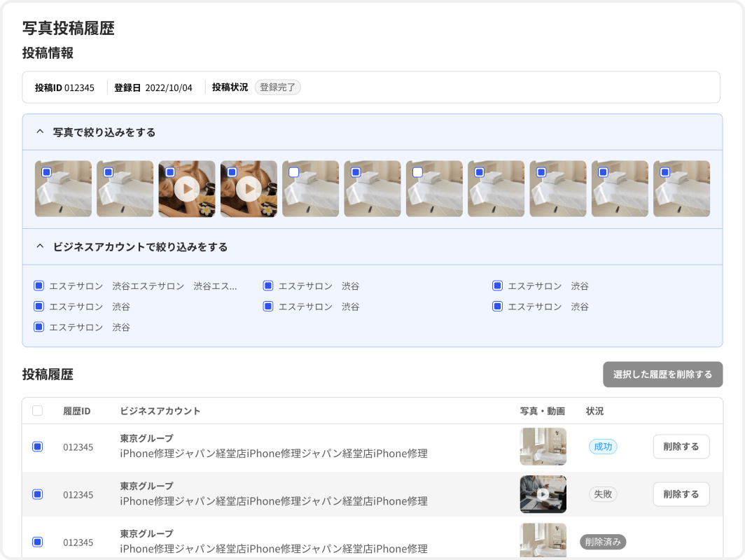745x560 pixels.
Task: Uncheck the 渋谷エステサロン account filter checkbox
Action: click(39, 286)
